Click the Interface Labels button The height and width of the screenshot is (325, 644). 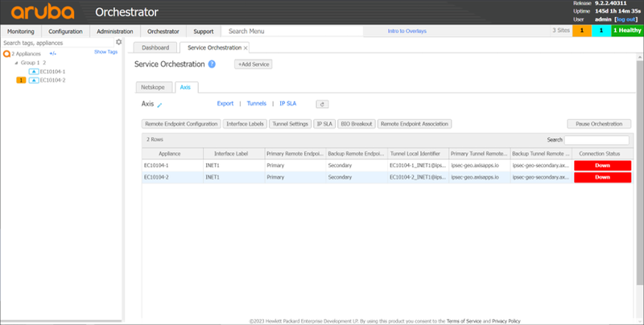246,124
